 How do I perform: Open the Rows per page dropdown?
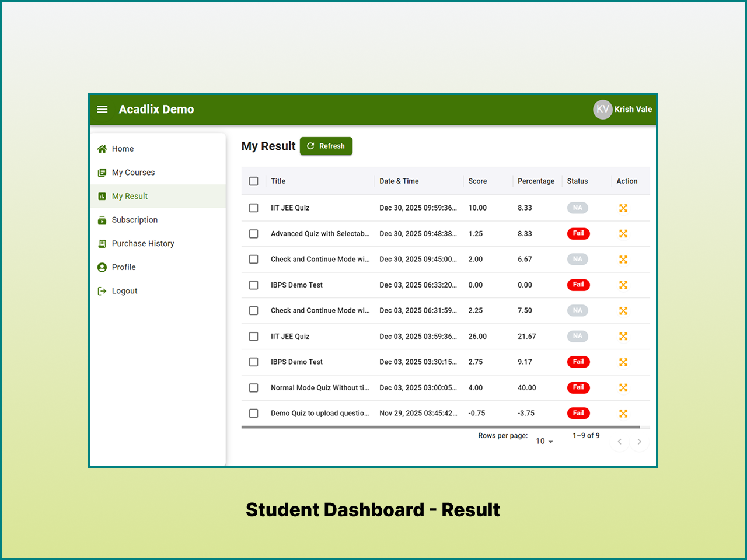click(543, 441)
